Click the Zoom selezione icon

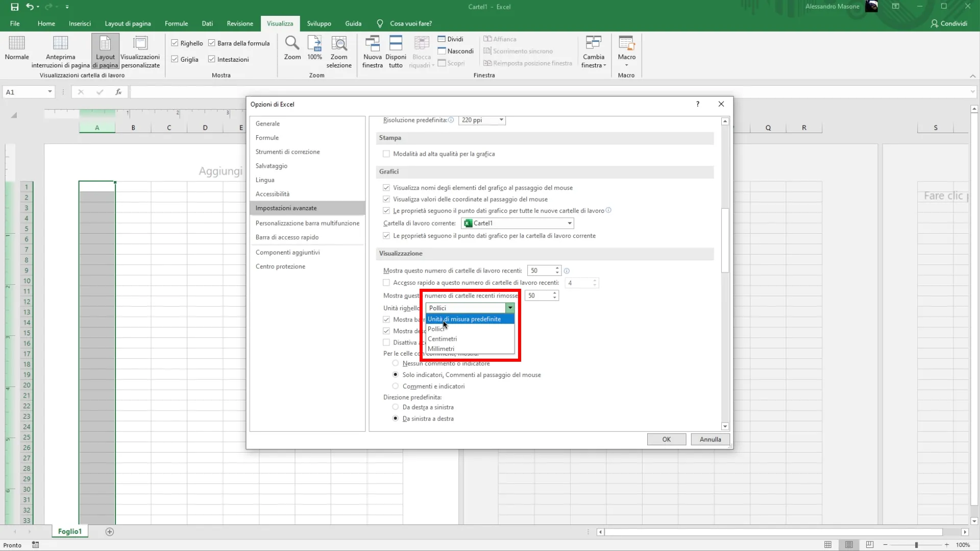(x=339, y=44)
